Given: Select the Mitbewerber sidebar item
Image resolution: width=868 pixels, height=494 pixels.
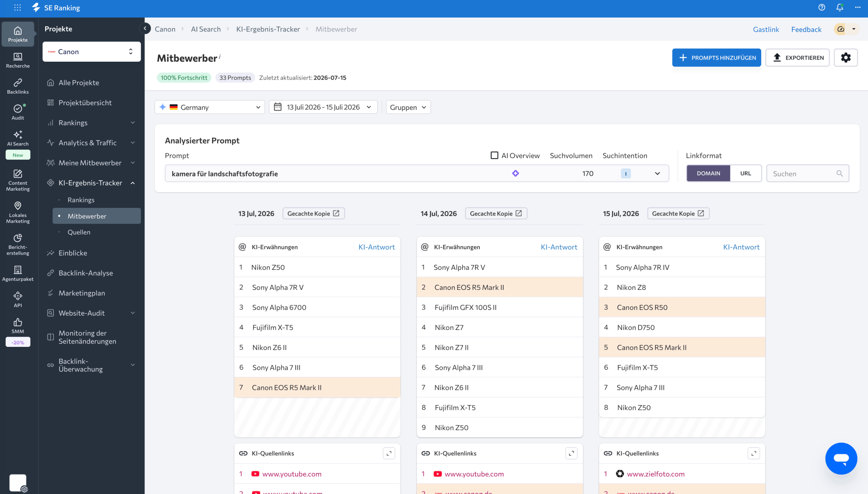Looking at the screenshot, I should click(97, 216).
